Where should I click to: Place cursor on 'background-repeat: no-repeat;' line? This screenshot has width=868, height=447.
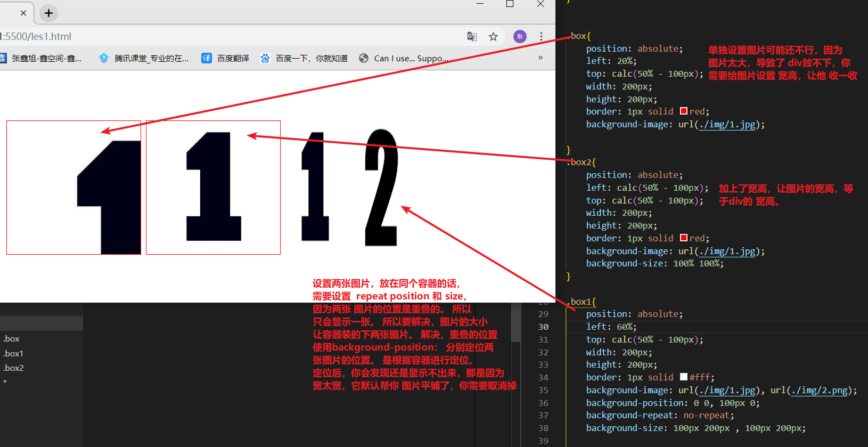click(x=660, y=416)
